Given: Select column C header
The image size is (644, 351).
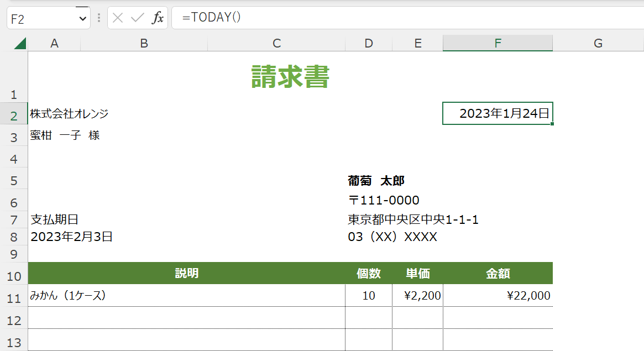Looking at the screenshot, I should coord(276,44).
